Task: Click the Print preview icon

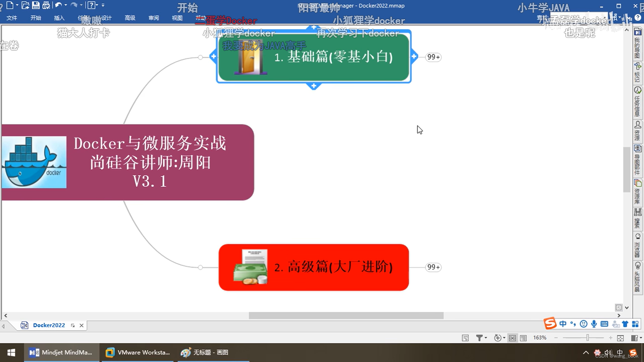Action: click(x=46, y=5)
